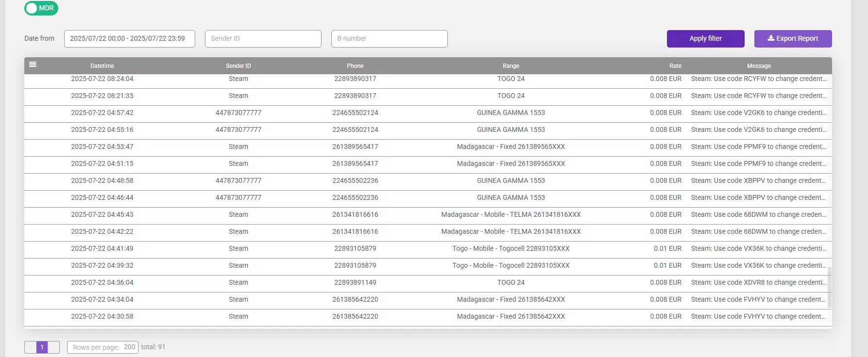Select the 2025-07-22 04:46:44 row's GUINEA GAMMA 1553 range
Screen dimensions: 868x357
click(x=511, y=197)
